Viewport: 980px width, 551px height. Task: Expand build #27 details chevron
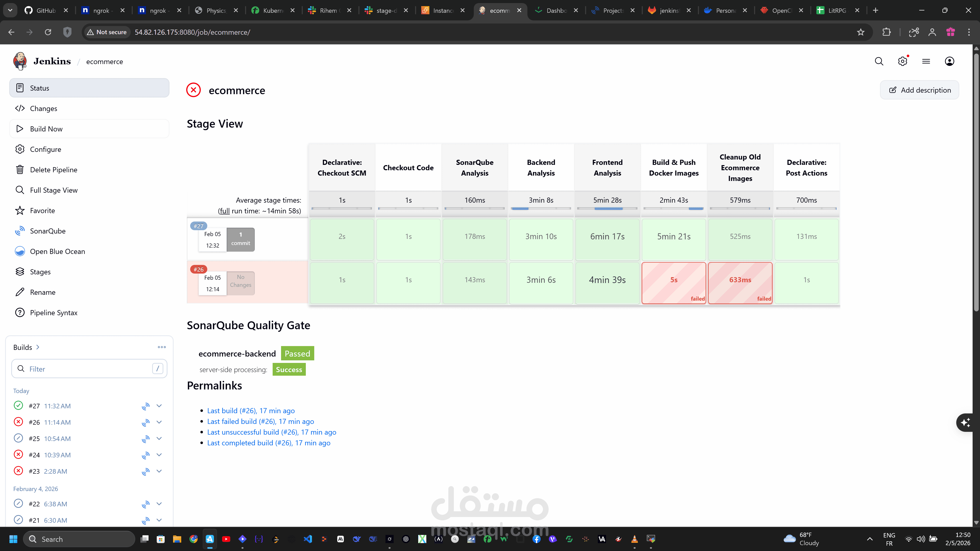tap(159, 406)
